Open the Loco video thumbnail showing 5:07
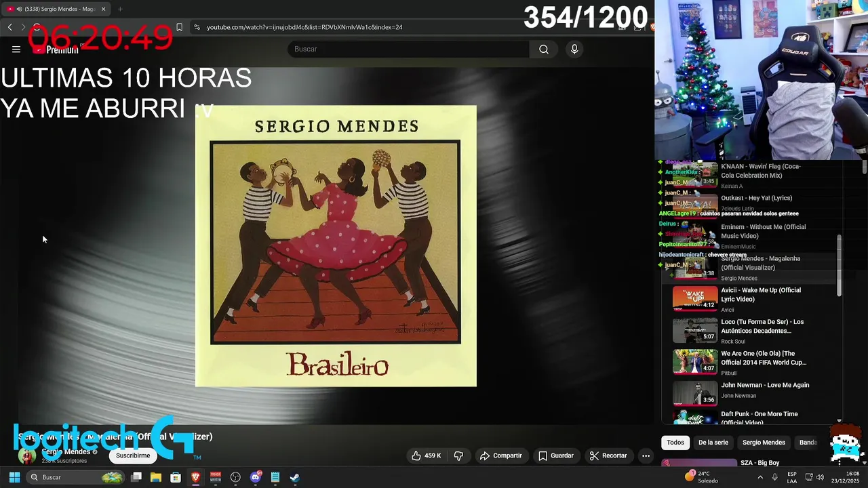The width and height of the screenshot is (868, 488). tap(695, 330)
